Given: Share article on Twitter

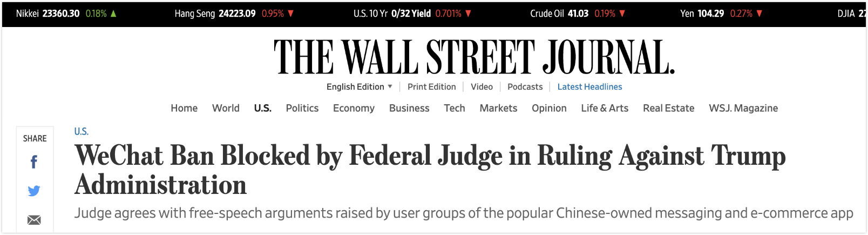Looking at the screenshot, I should [34, 191].
